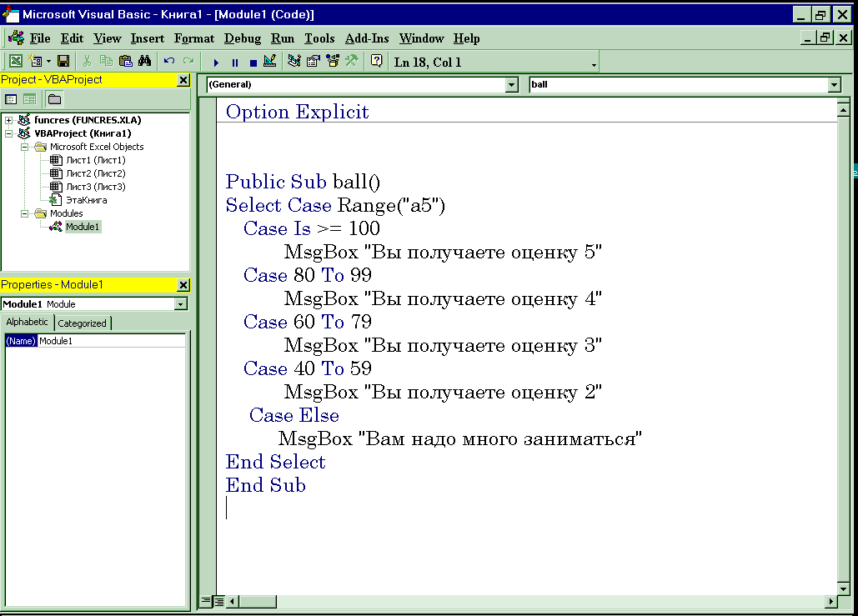The image size is (858, 616).
Task: Open the Tools menu
Action: [319, 38]
